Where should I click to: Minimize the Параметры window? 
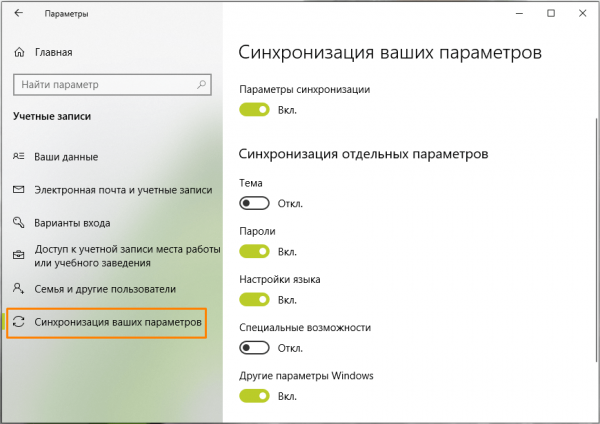[x=519, y=13]
